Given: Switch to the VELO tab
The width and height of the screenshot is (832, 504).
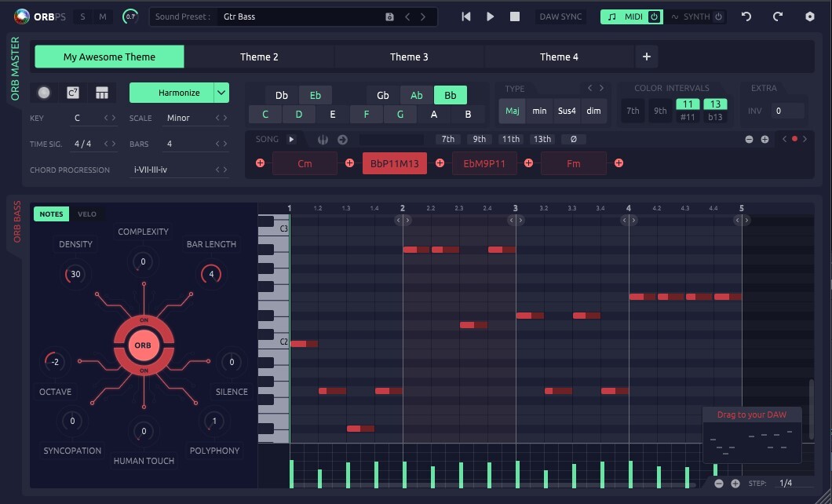Looking at the screenshot, I should [87, 214].
